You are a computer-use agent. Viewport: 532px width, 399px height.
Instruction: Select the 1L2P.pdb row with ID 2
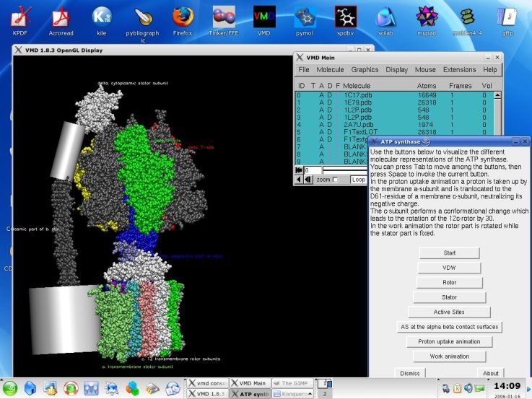[394, 110]
